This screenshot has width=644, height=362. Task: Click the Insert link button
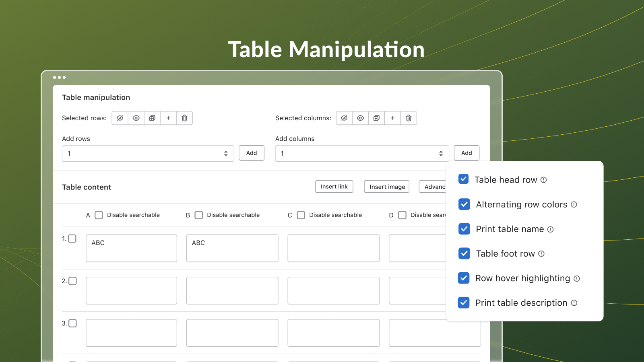tap(334, 186)
